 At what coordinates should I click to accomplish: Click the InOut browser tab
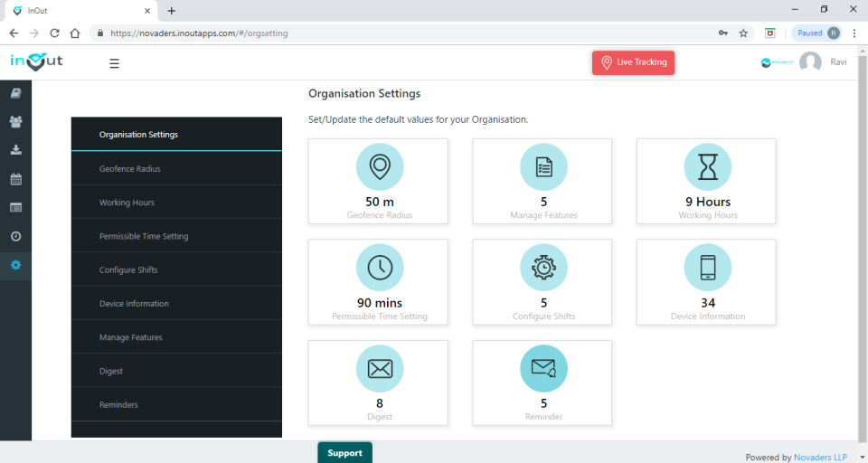tap(81, 11)
